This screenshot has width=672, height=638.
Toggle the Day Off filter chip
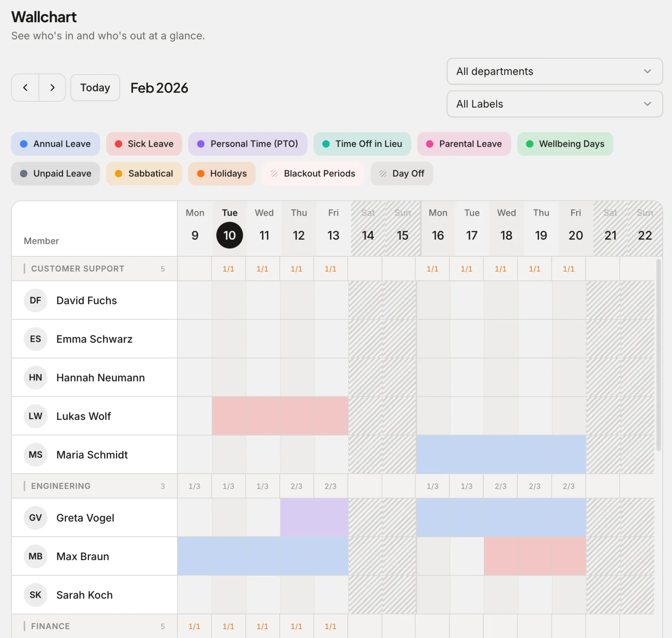[x=402, y=174]
